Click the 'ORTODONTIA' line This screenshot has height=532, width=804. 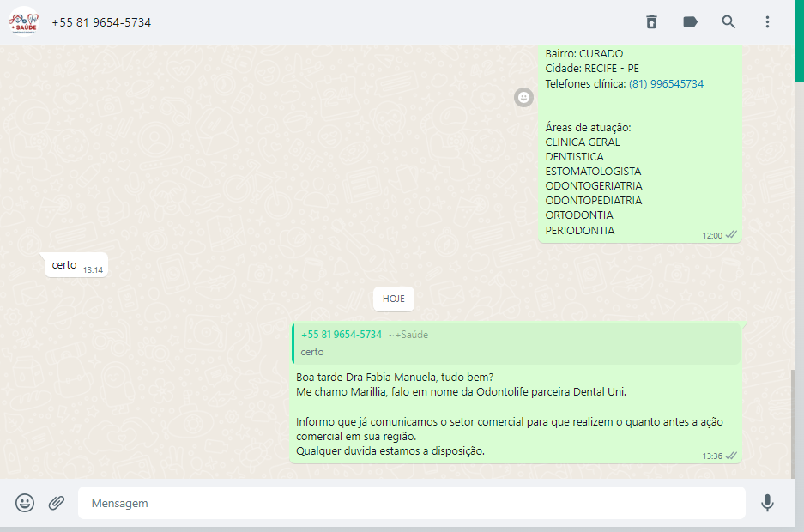tap(579, 215)
